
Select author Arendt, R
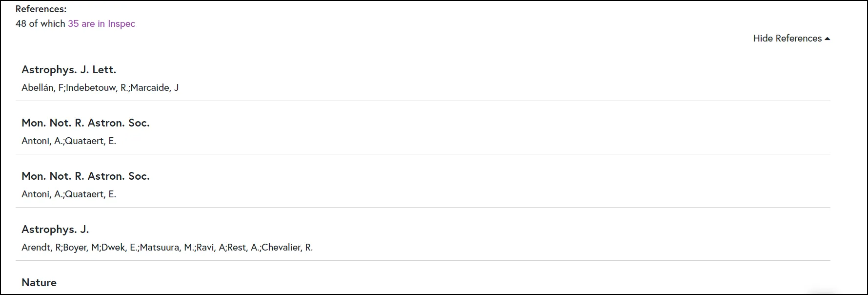(41, 248)
